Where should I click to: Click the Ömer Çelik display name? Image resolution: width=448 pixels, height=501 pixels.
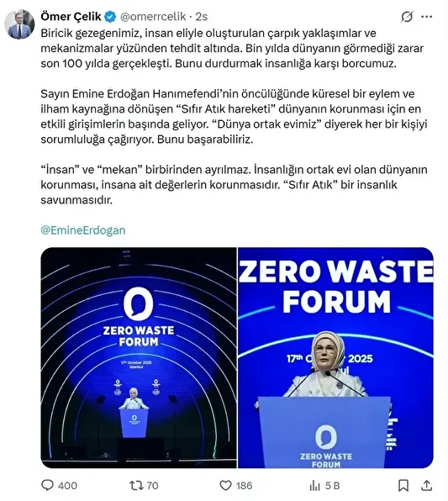[x=71, y=16]
